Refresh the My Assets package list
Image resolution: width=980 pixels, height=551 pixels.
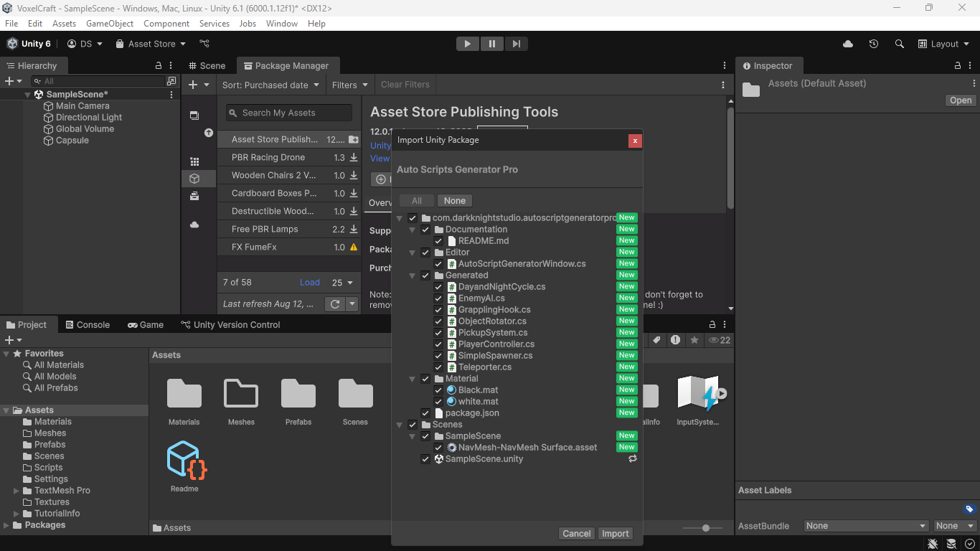[x=334, y=304]
